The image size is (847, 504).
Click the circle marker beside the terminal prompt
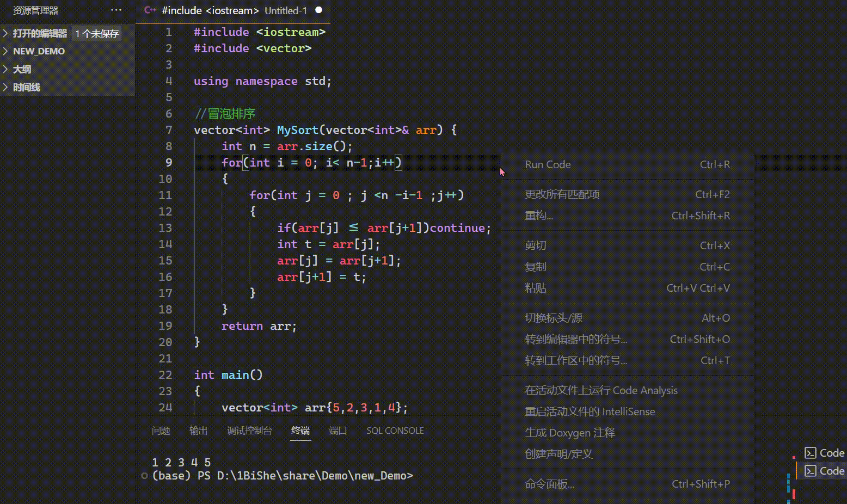pyautogui.click(x=144, y=476)
